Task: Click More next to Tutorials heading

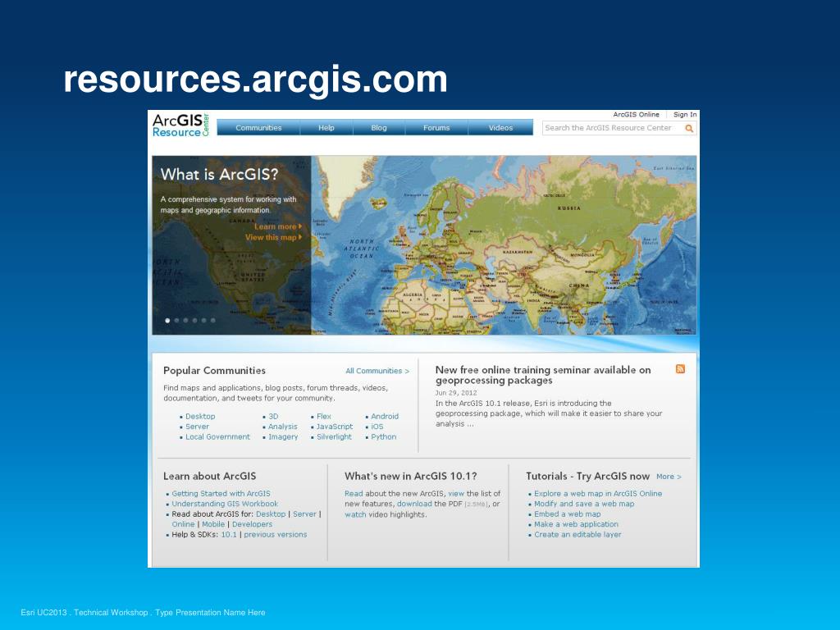Action: 669,477
